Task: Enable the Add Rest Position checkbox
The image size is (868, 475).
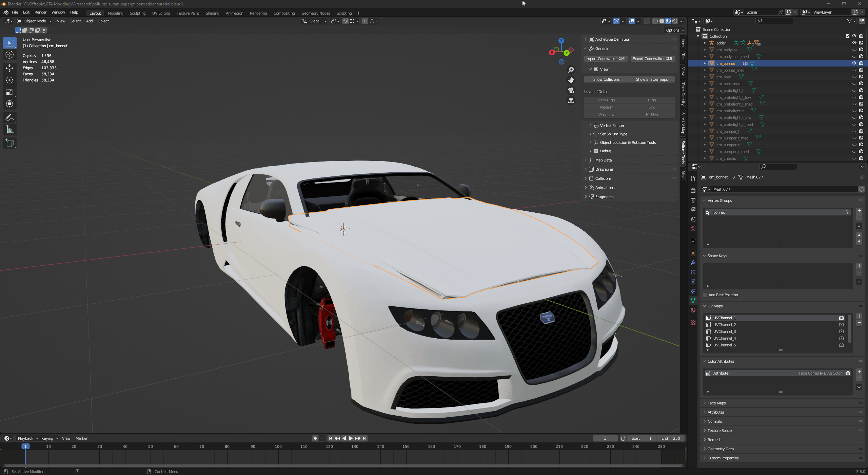Action: [x=705, y=295]
